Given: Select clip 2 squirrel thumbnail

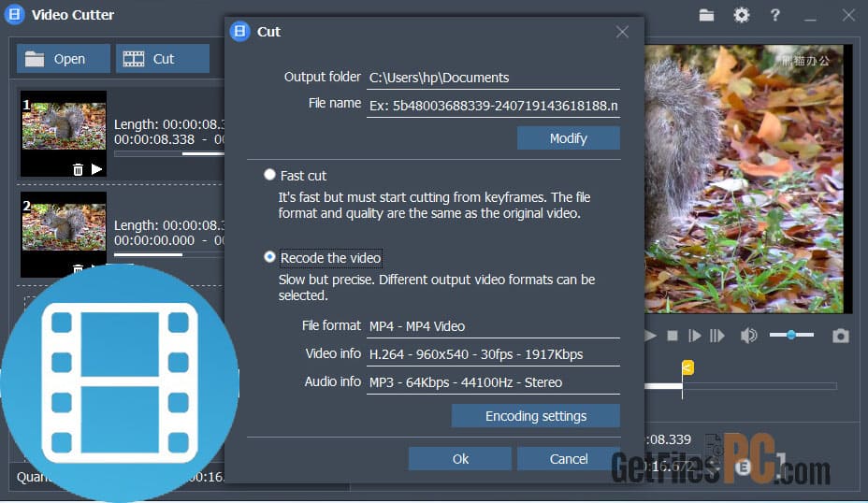Looking at the screenshot, I should (x=64, y=227).
